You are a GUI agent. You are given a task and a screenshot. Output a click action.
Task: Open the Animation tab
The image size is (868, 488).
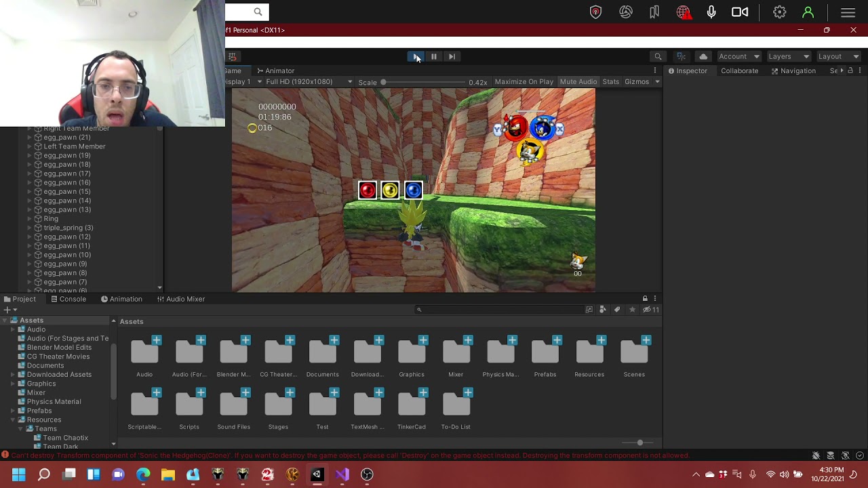121,299
